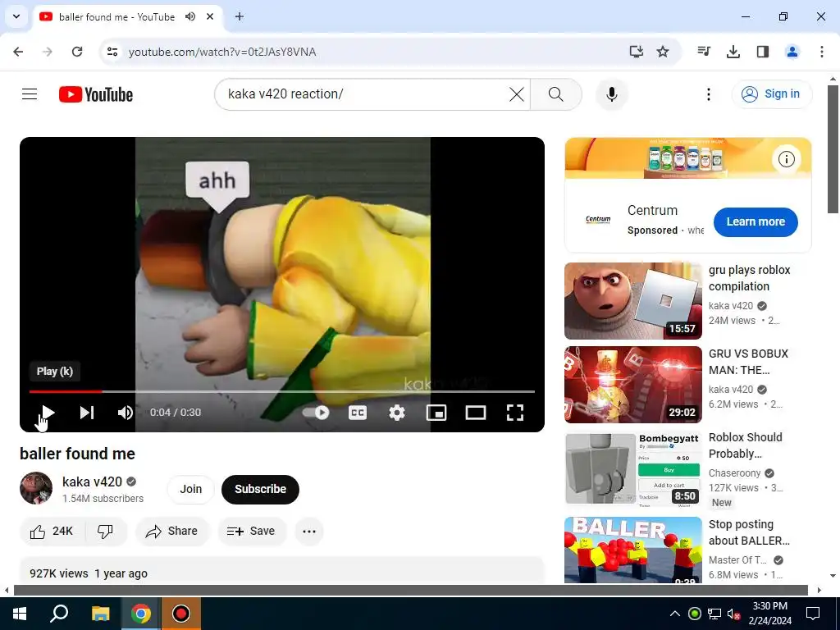Click the page vertical scrollbar
Screen dimensions: 840x630
tap(833, 149)
